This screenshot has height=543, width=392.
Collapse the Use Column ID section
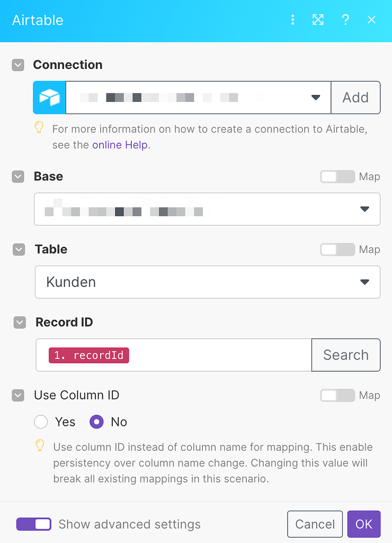17,395
